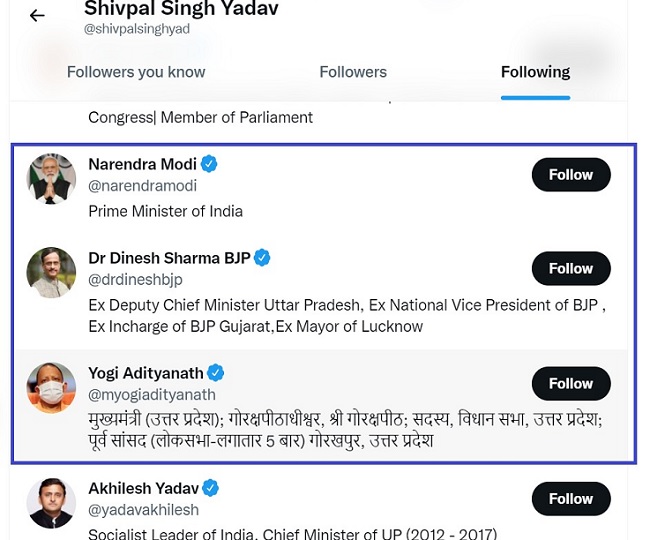Click Dr Dinesh Sharma's verified badge
The width and height of the screenshot is (650, 540).
point(262,257)
